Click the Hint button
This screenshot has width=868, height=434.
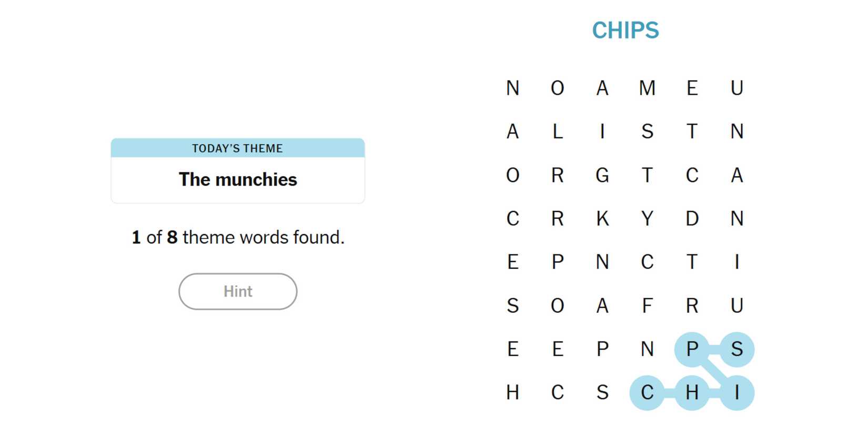click(238, 291)
